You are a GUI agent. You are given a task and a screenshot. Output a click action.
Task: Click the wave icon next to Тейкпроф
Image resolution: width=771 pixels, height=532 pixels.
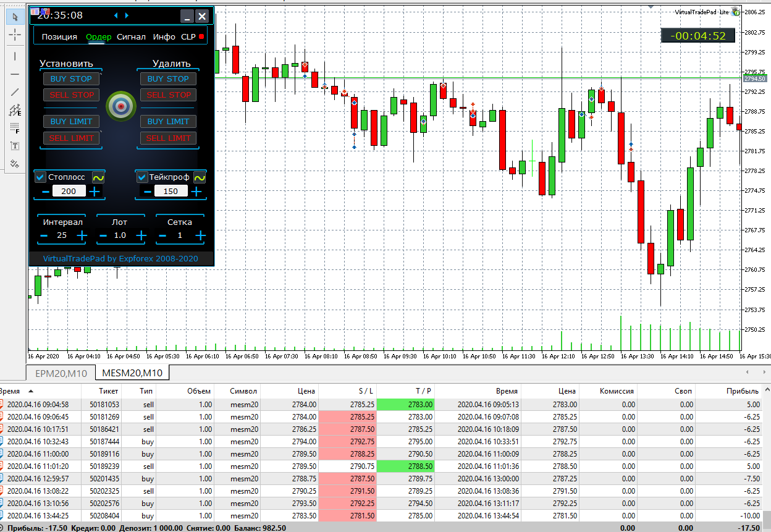200,177
